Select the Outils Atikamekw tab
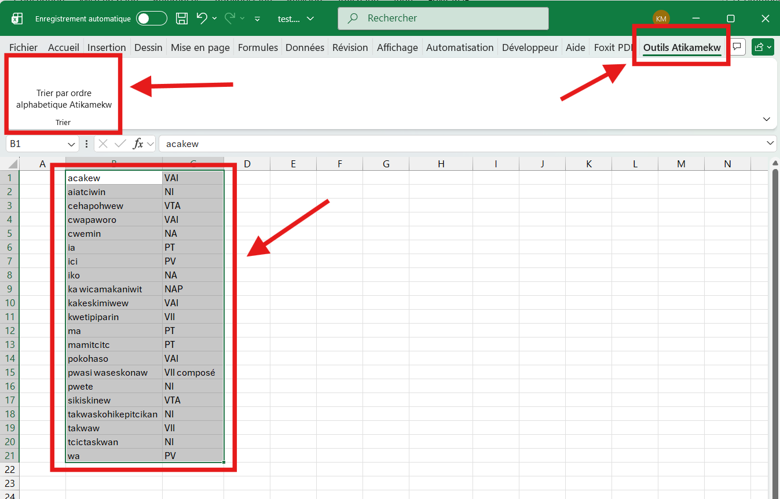The width and height of the screenshot is (780, 499). (x=682, y=48)
